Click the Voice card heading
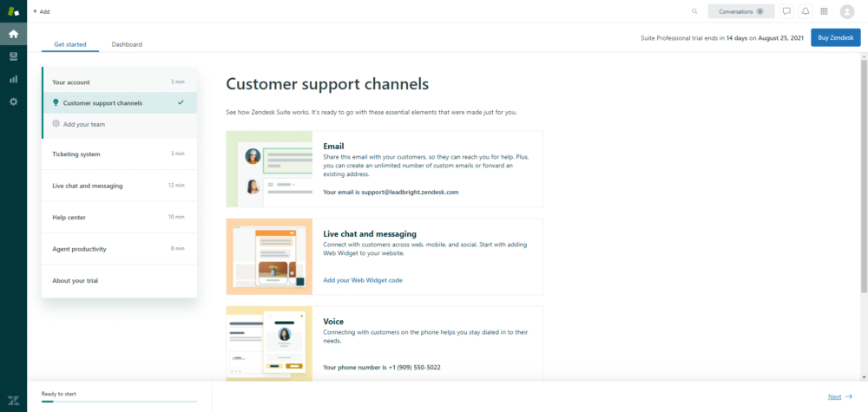This screenshot has width=868, height=412. 333,321
